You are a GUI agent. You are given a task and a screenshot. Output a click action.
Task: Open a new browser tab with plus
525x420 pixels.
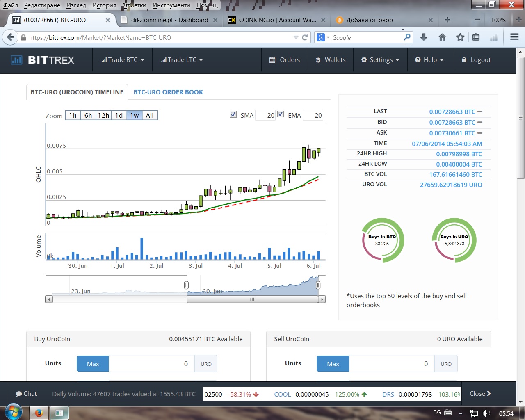pyautogui.click(x=447, y=20)
